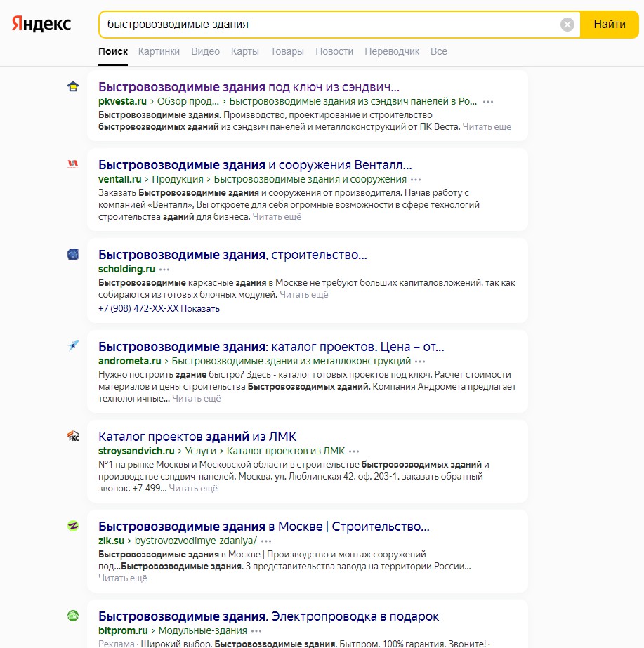
Task: Open the three-dot menu for ventall.ru result
Action: [x=416, y=179]
